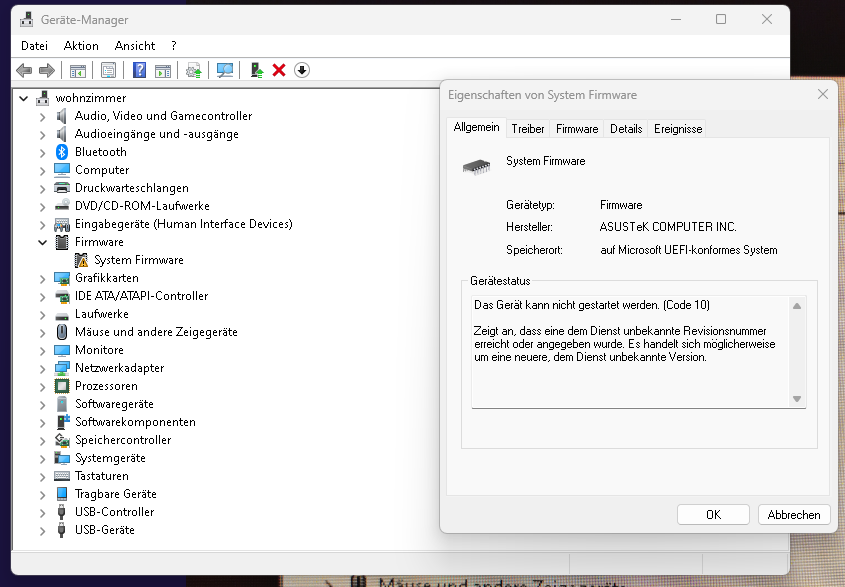Open Properties toolbar icon

108,70
